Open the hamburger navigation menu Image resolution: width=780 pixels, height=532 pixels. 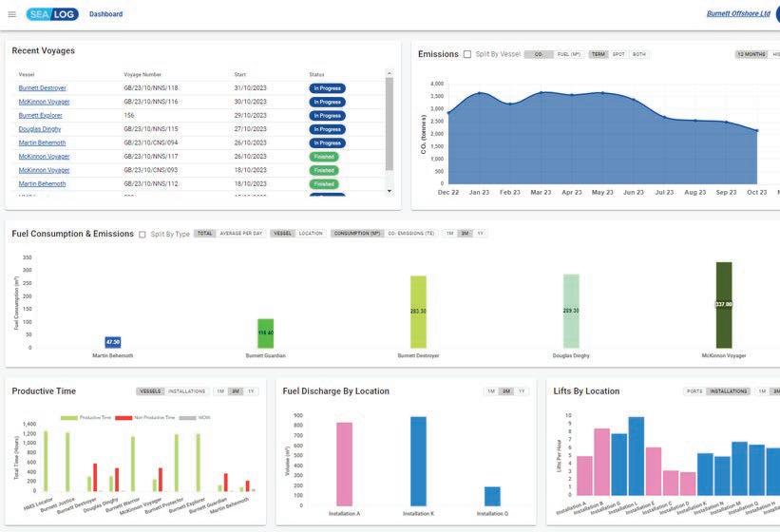(x=12, y=14)
